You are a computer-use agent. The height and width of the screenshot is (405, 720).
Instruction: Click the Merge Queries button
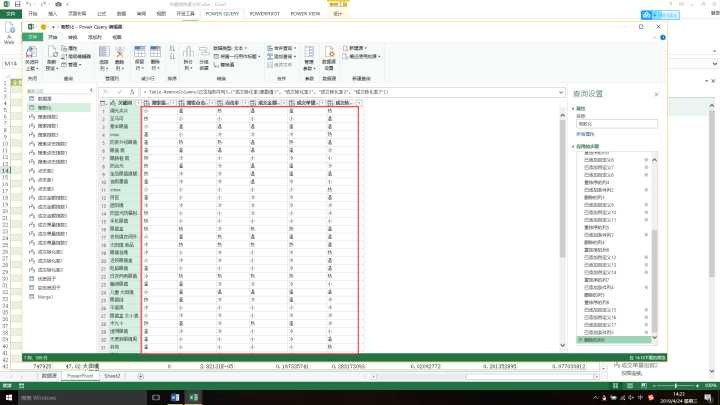282,48
